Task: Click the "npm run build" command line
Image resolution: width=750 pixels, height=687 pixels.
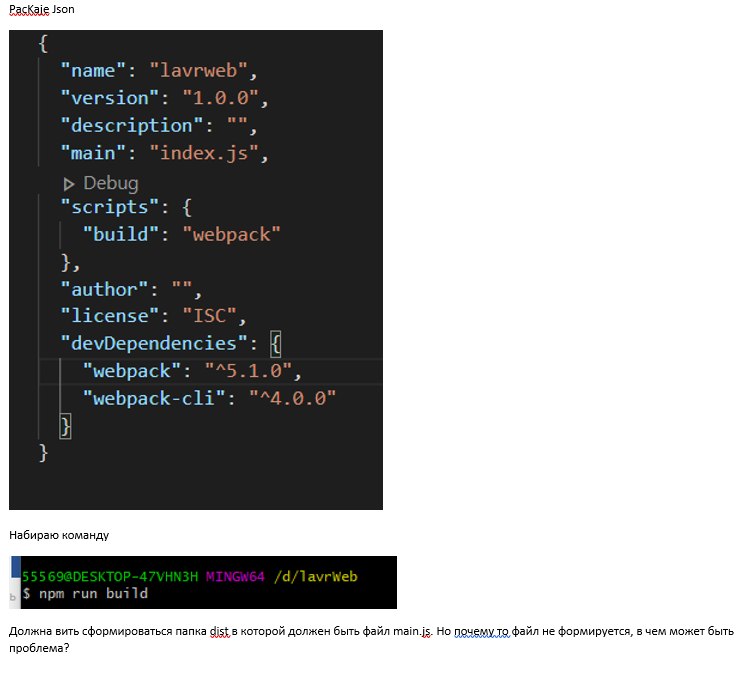Action: click(93, 593)
